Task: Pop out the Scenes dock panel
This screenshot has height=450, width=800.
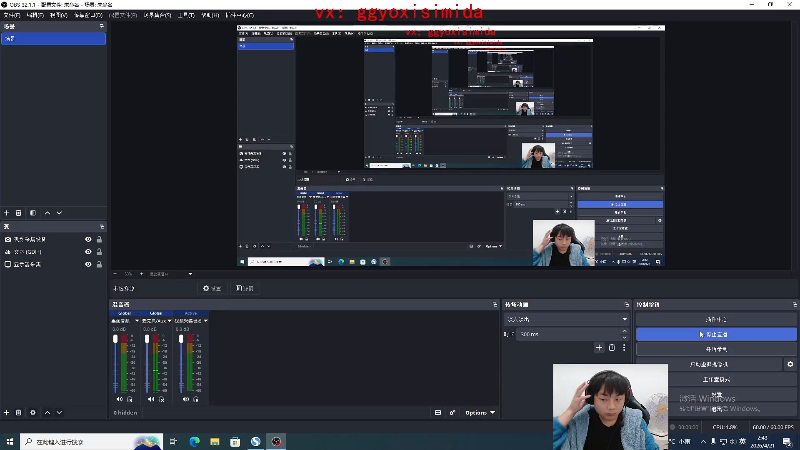Action: coord(102,26)
